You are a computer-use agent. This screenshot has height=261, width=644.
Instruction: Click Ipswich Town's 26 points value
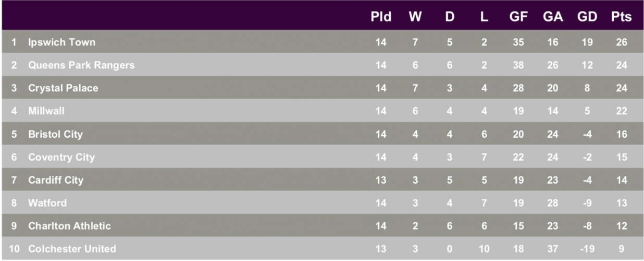pyautogui.click(x=622, y=42)
